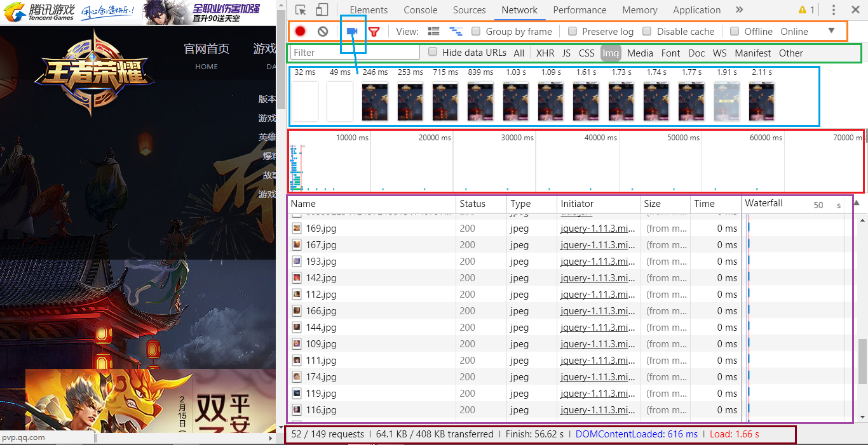Select the screenshot thumbnail at 2.11 s
This screenshot has height=445, width=868.
pos(761,102)
